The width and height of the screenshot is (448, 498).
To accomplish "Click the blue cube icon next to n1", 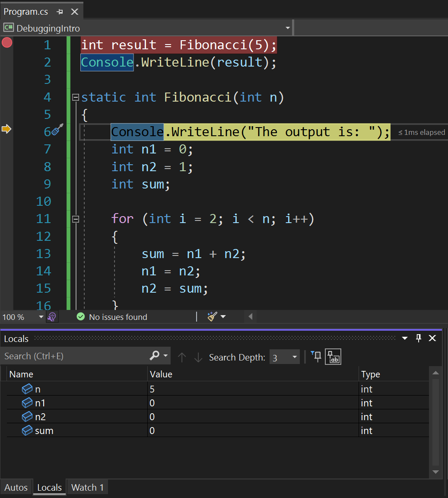I will pyautogui.click(x=27, y=403).
